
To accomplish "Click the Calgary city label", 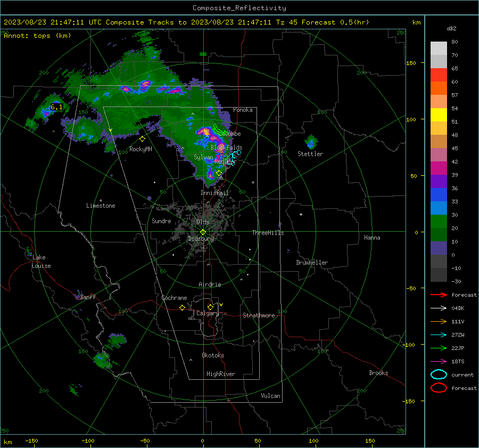I will [x=208, y=313].
